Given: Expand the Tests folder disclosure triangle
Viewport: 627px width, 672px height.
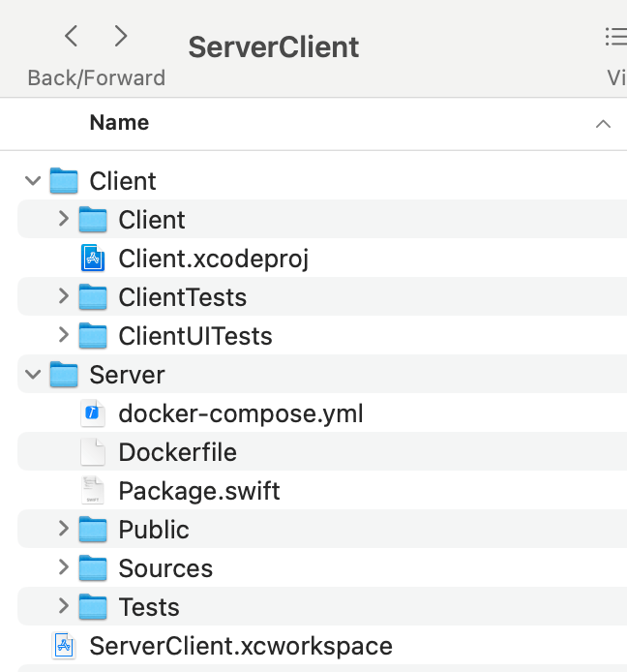Looking at the screenshot, I should click(x=63, y=606).
